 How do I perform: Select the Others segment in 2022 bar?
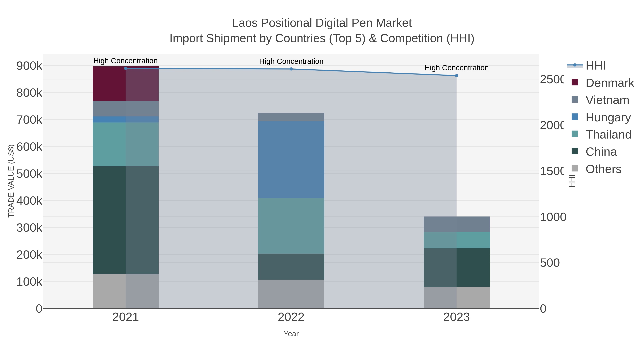291,294
